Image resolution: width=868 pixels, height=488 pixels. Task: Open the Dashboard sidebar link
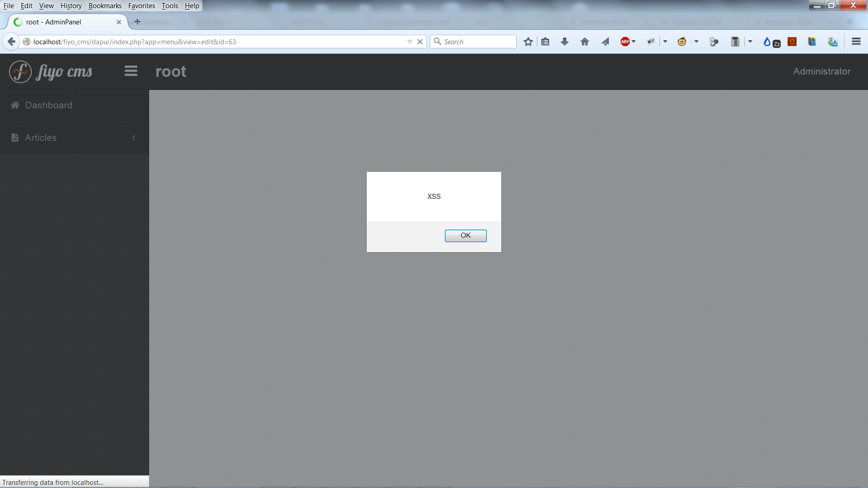(x=48, y=105)
